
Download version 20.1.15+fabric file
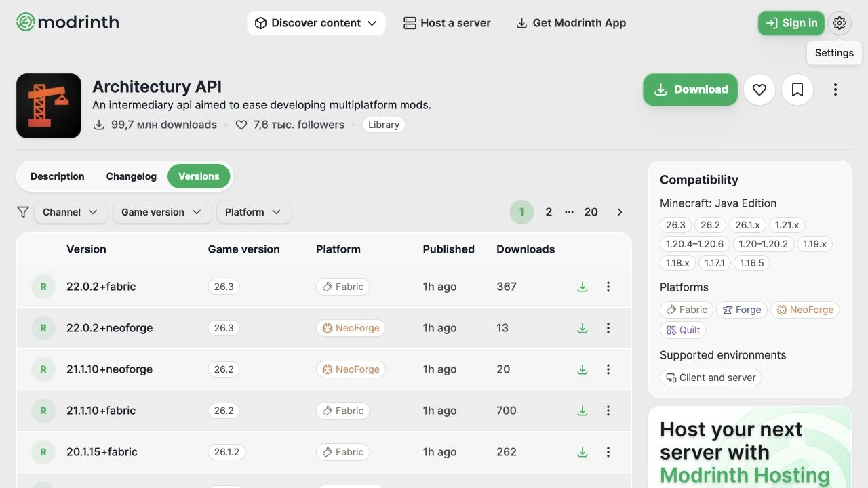583,452
